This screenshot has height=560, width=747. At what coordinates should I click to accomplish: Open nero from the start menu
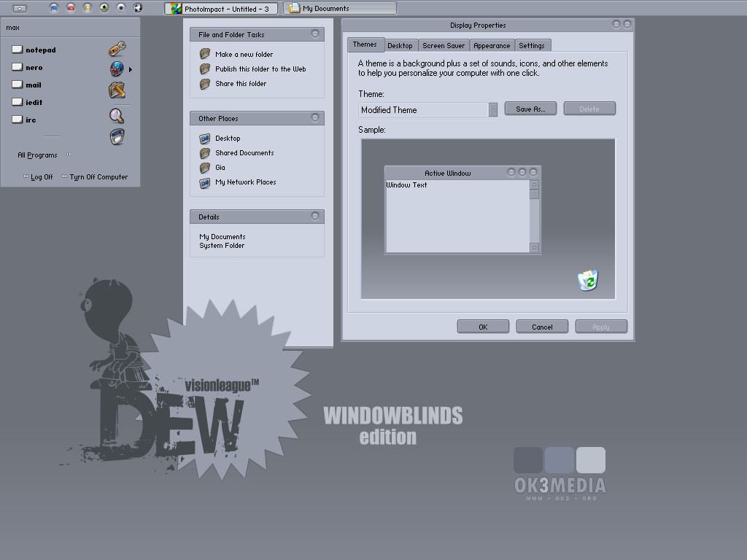27,67
